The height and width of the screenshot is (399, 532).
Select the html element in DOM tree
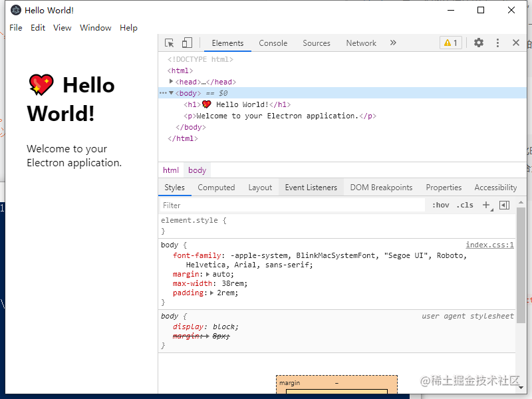pyautogui.click(x=180, y=70)
